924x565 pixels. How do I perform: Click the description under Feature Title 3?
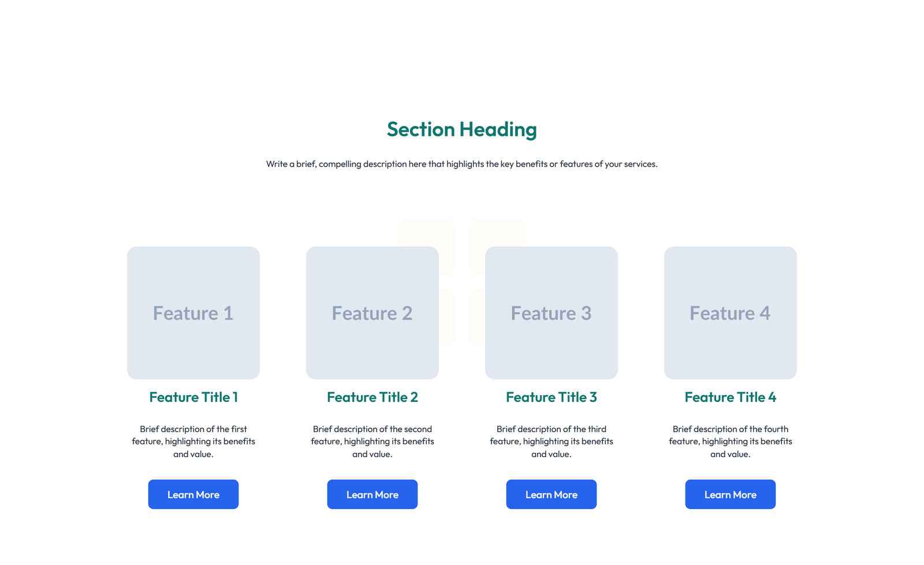coord(551,441)
